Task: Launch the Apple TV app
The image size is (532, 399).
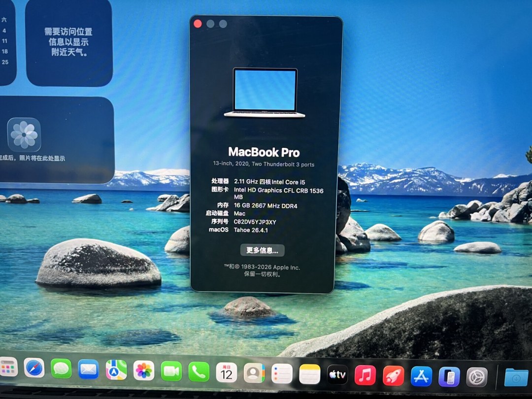Action: click(337, 375)
